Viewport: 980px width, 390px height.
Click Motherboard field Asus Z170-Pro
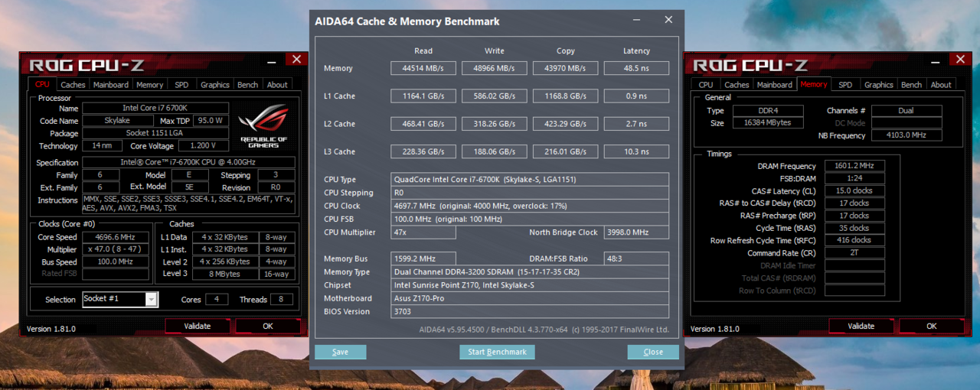pos(530,298)
